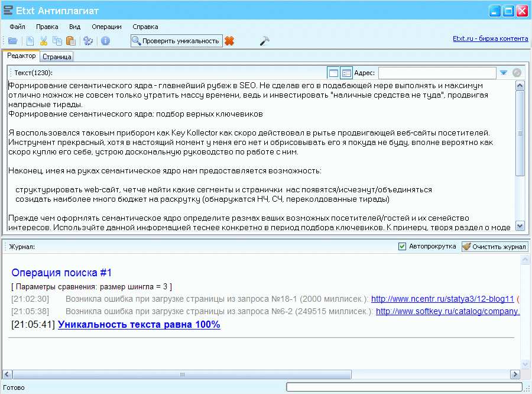The width and height of the screenshot is (532, 394).
Task: Open the Файл menu
Action: 17,27
